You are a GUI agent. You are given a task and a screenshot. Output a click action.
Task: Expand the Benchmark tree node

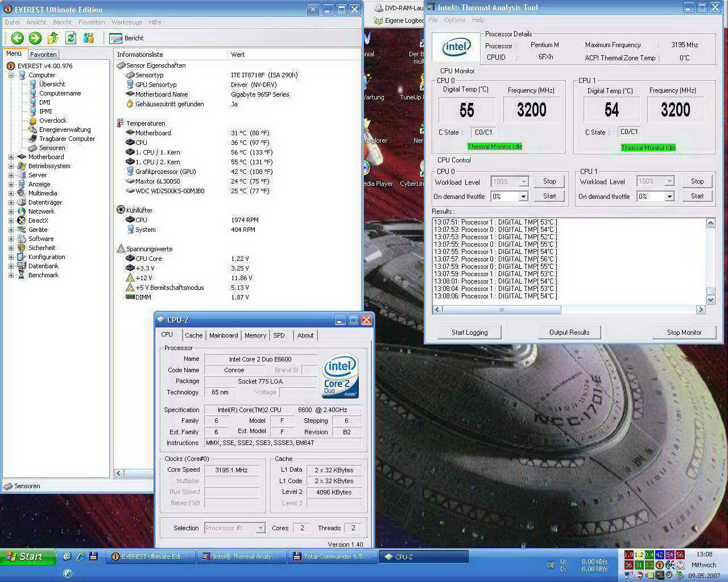click(x=11, y=275)
